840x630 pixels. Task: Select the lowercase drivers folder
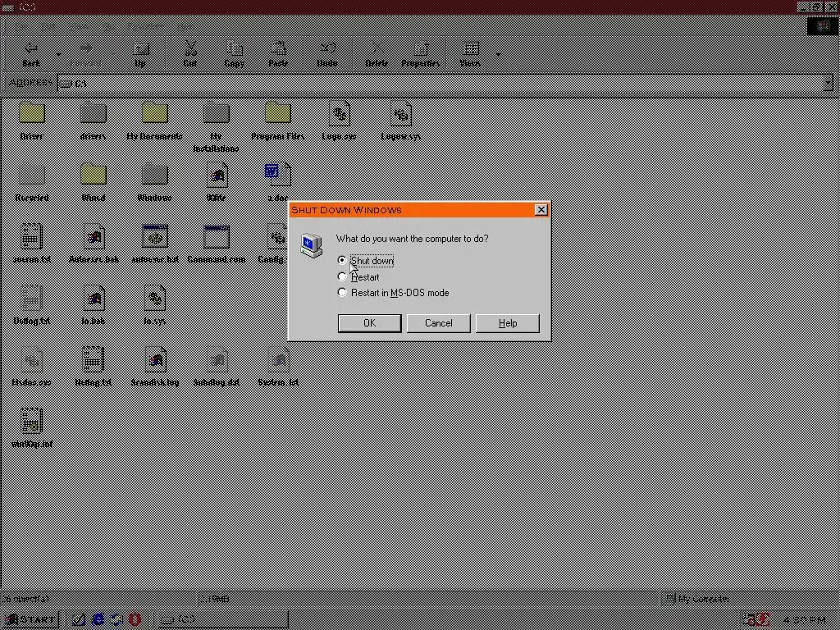(x=94, y=121)
